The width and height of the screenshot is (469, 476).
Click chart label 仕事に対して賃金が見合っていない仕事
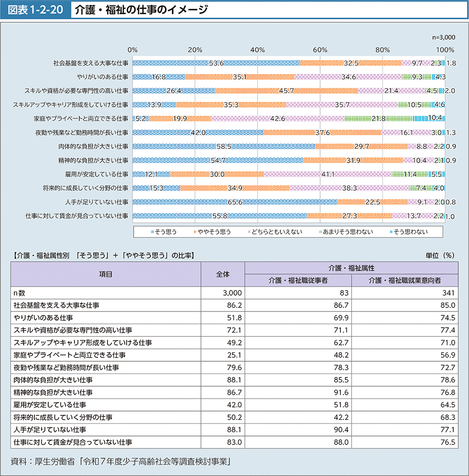[x=77, y=216]
